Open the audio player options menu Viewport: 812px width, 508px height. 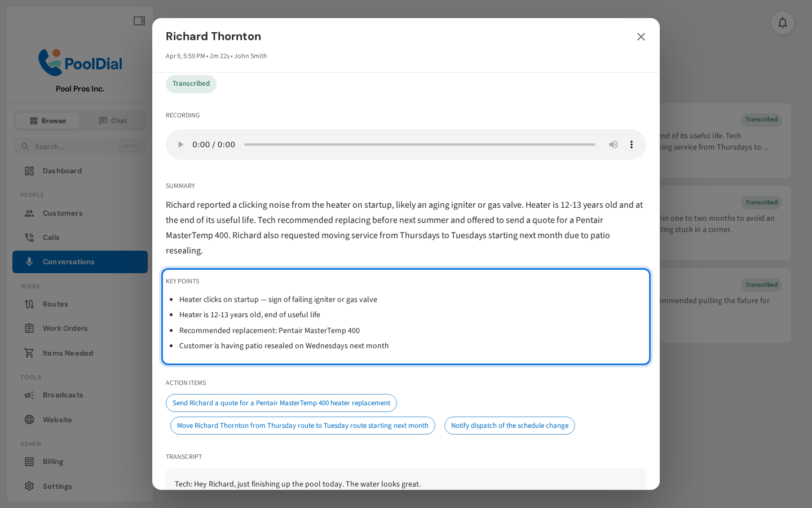coord(632,144)
